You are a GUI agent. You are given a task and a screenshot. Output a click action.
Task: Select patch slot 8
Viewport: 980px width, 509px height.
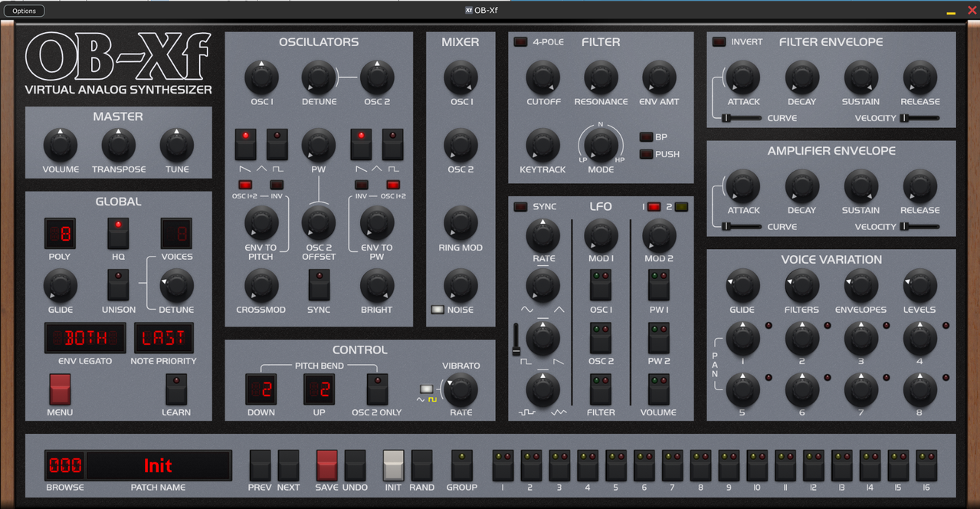(701, 465)
